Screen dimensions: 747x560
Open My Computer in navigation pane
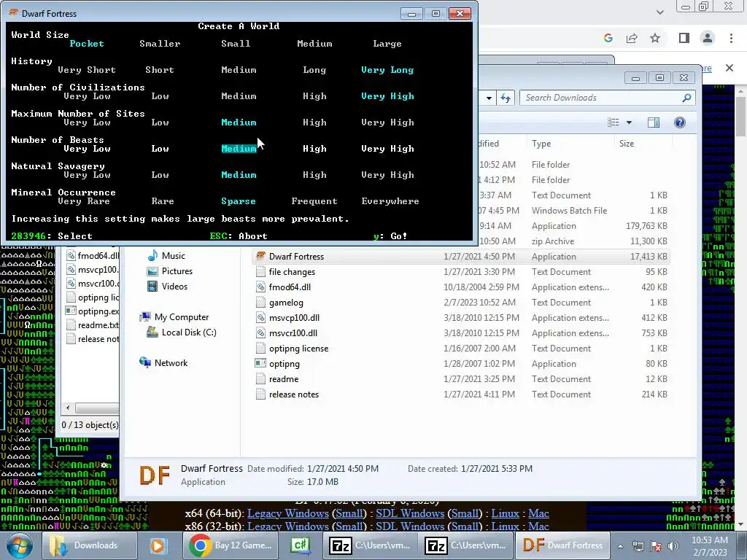pyautogui.click(x=174, y=317)
